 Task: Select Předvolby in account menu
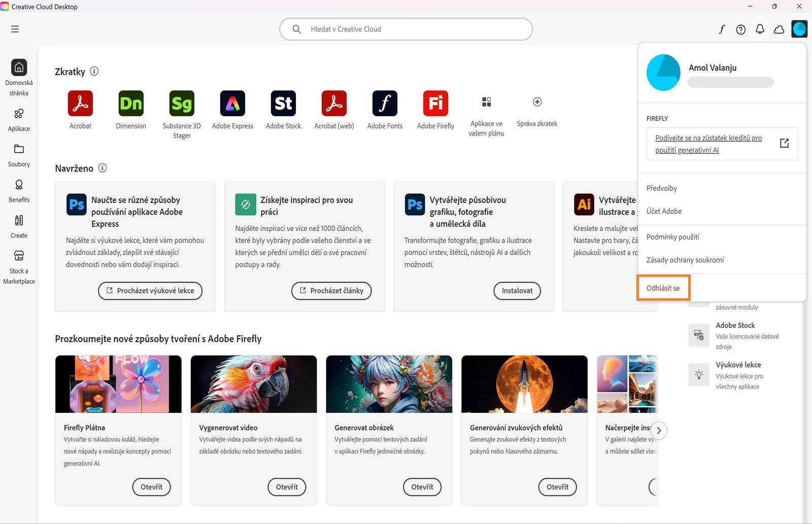[x=662, y=188]
